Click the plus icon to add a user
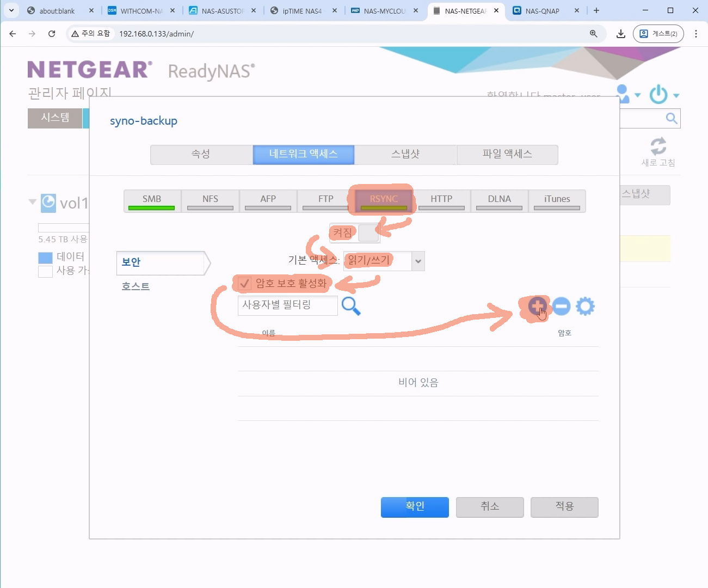The image size is (708, 588). pos(537,306)
